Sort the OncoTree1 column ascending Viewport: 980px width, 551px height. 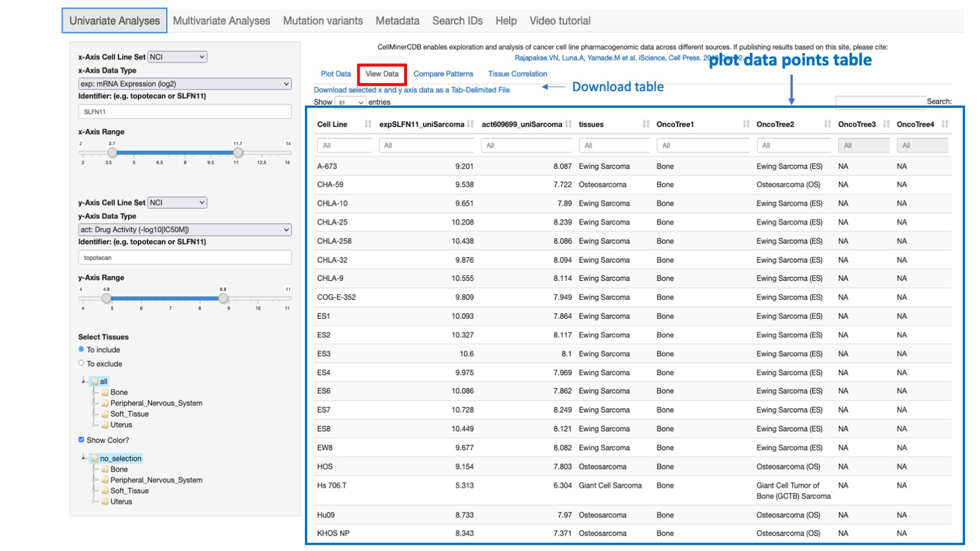(745, 124)
